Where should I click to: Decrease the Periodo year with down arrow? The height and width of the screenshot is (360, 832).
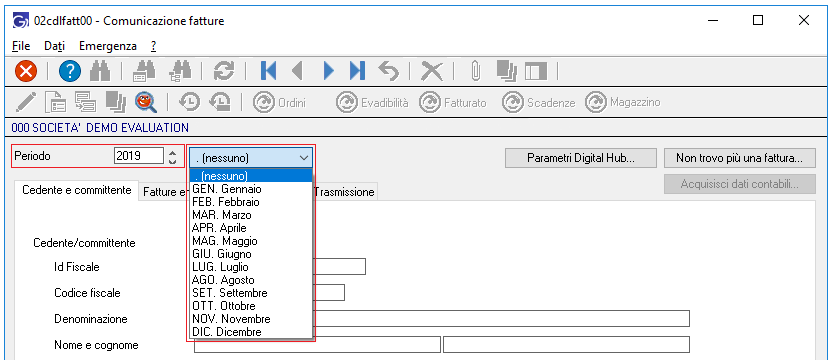coord(172,161)
